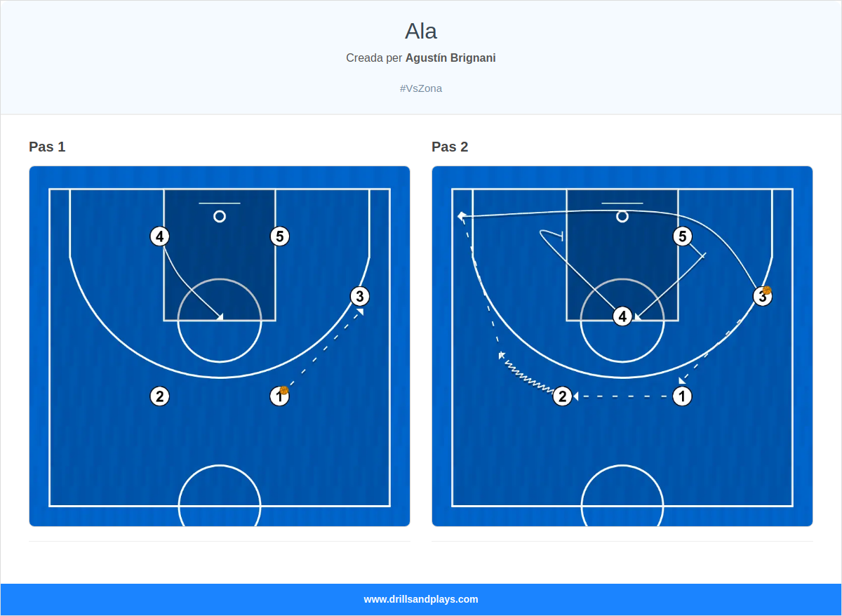
Task: Visit www.drillsandplays.com footer link
Action: click(421, 599)
